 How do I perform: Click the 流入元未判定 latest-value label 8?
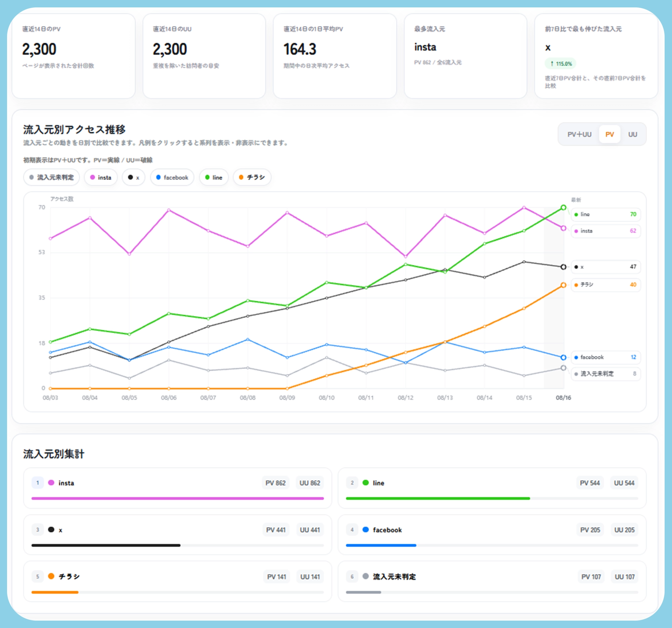pos(605,374)
